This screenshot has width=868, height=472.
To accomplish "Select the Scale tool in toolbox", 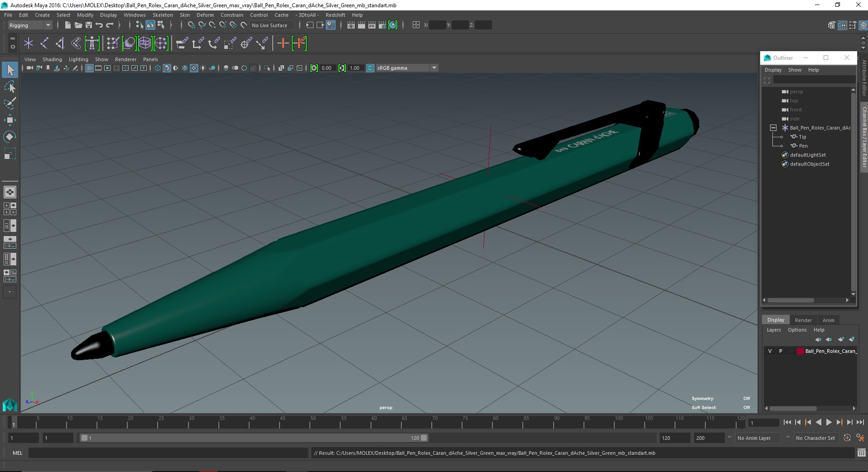I will pyautogui.click(x=10, y=154).
